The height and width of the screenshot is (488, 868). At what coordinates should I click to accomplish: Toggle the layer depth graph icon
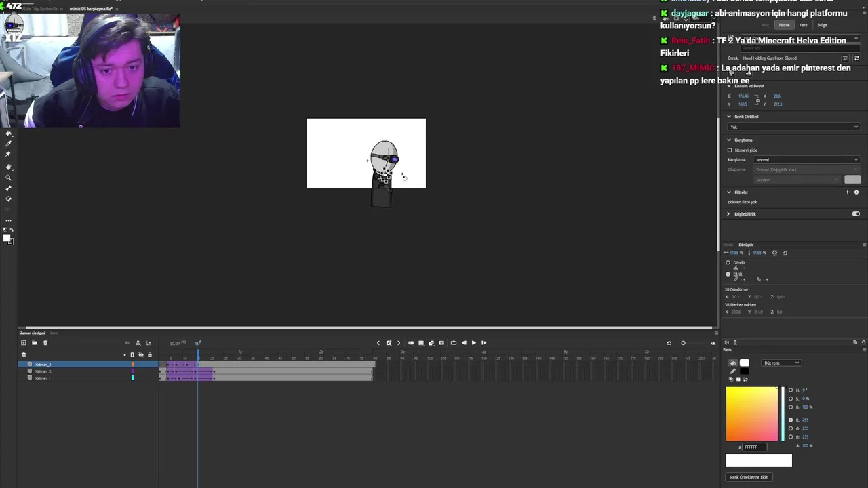point(149,343)
